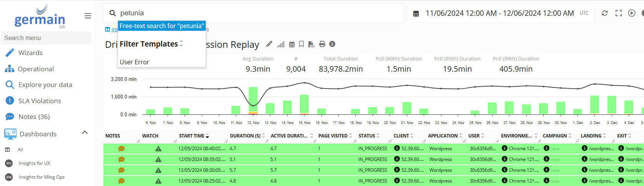Sort by START TIME column header

(194, 136)
